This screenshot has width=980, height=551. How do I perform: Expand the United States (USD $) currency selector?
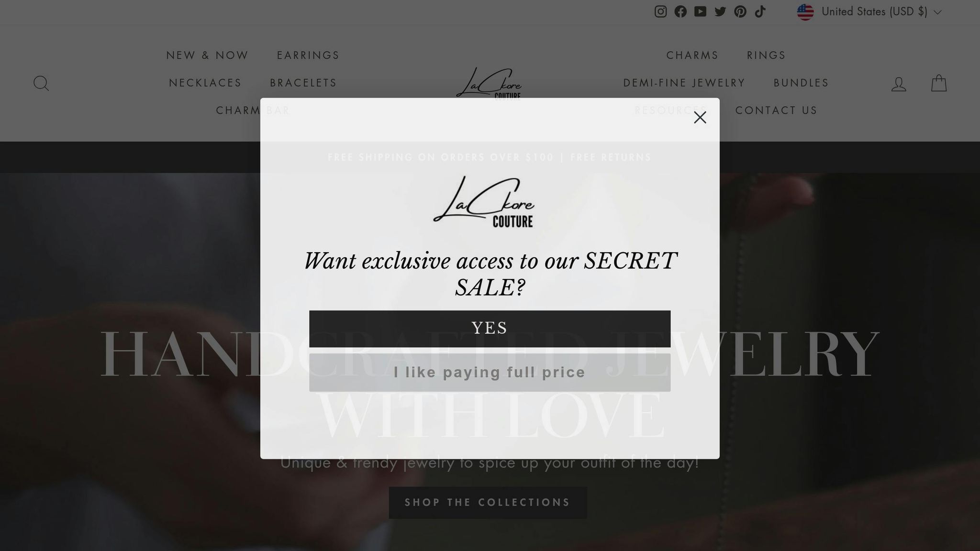click(869, 11)
